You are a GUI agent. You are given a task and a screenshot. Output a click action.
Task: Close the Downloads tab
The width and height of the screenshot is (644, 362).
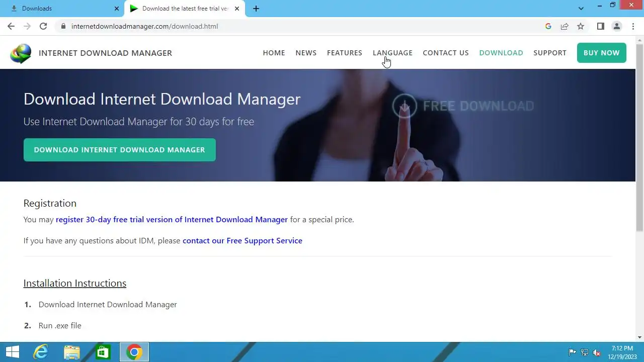click(117, 9)
